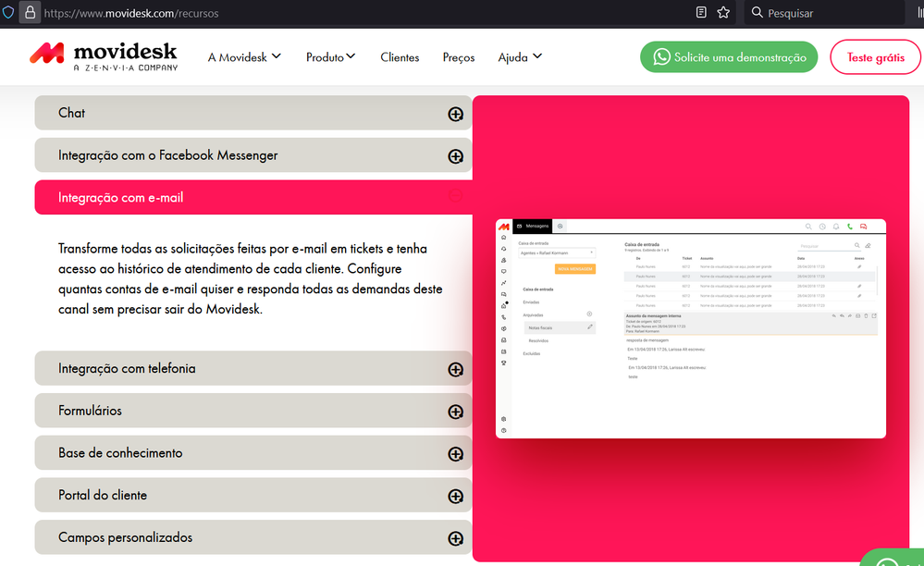Click Solicite uma demonstração button

729,57
